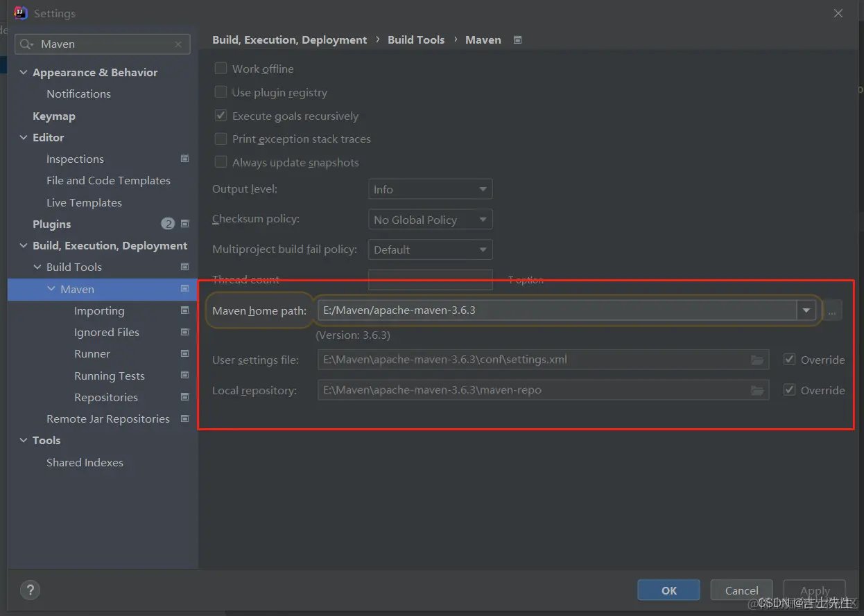Click project-level icon beside Importing
The width and height of the screenshot is (864, 616).
click(185, 310)
